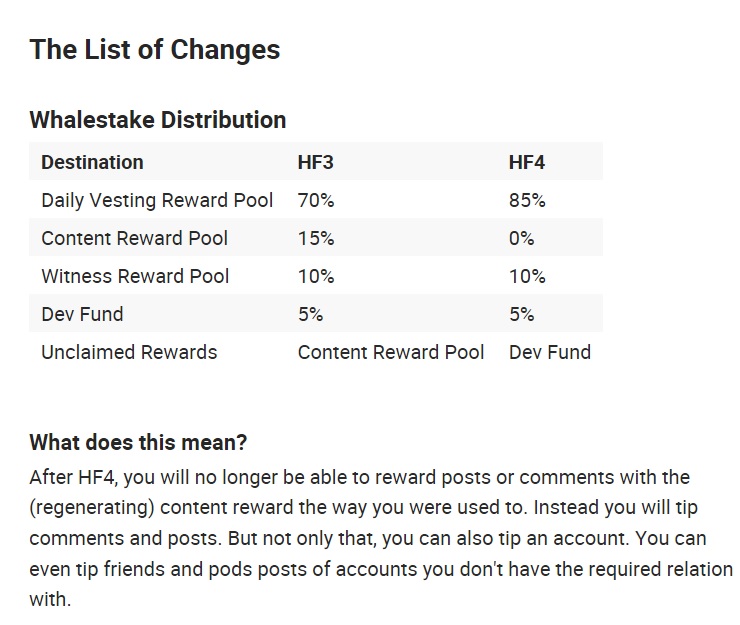Image resolution: width=740 pixels, height=625 pixels.
Task: Click Witness Reward Pool HF3 10% cell
Action: [316, 276]
